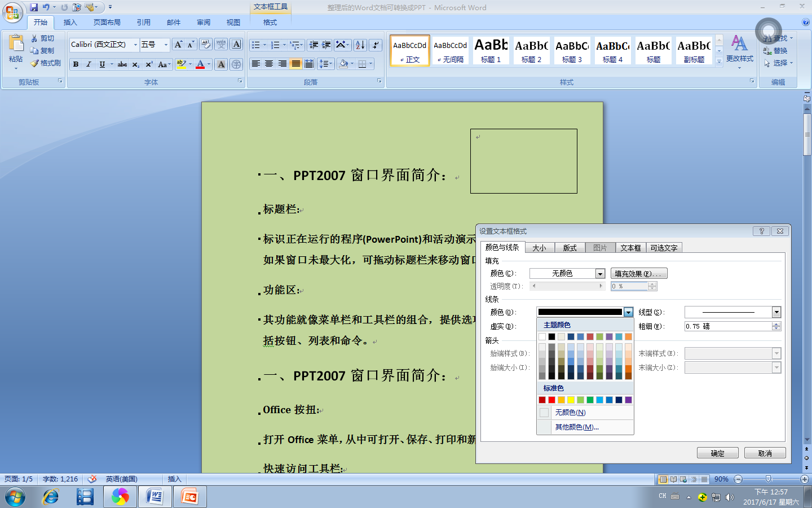This screenshot has width=812, height=508.
Task: Click the paragraph shading bucket icon
Action: tap(343, 64)
